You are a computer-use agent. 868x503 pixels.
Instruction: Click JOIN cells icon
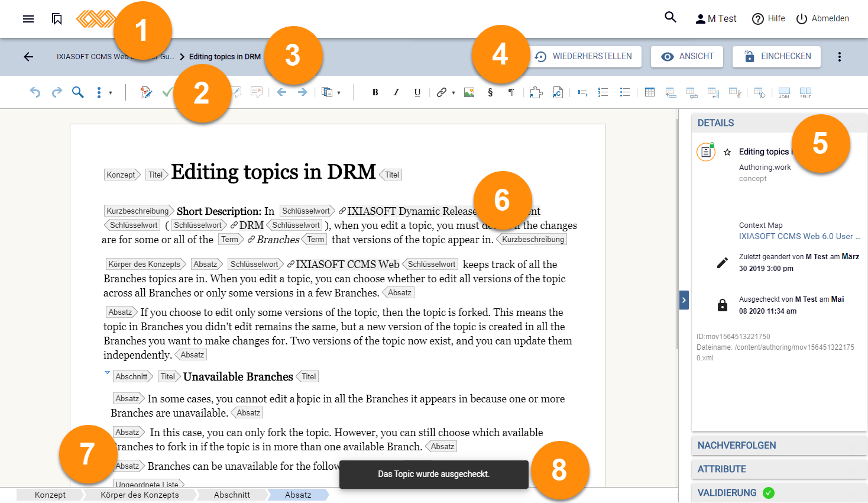click(784, 92)
